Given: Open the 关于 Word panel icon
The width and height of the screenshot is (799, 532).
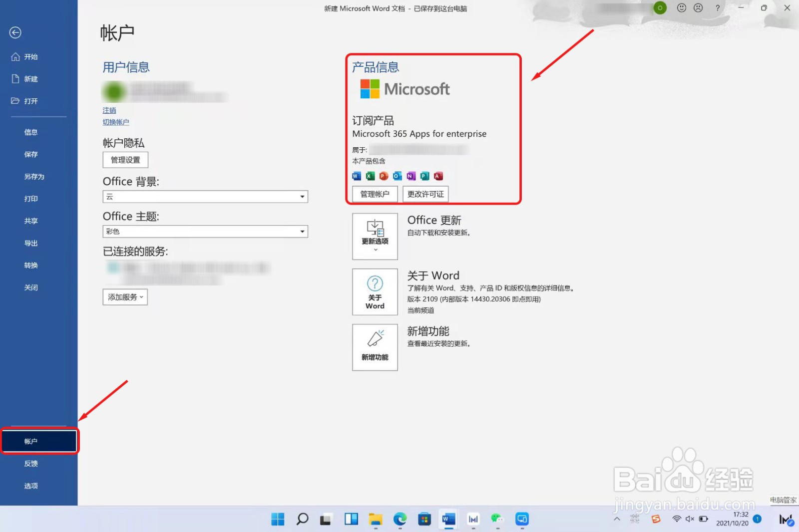Looking at the screenshot, I should tap(375, 291).
